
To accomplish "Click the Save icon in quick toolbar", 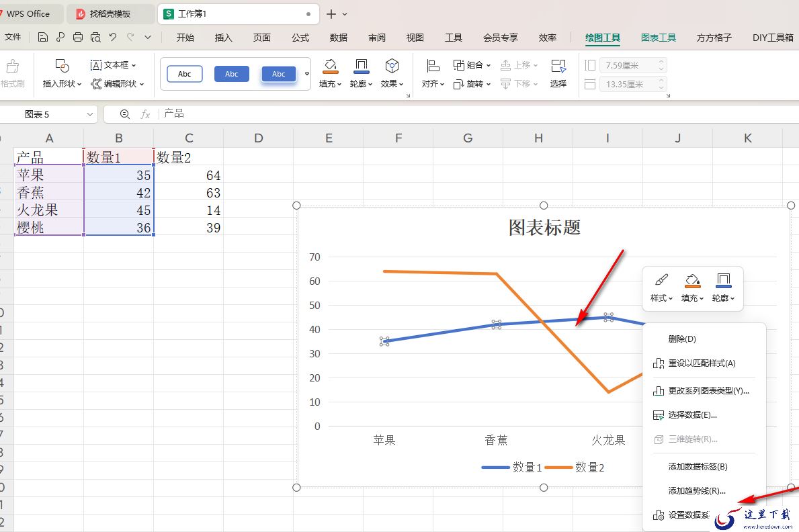I will click(x=43, y=37).
